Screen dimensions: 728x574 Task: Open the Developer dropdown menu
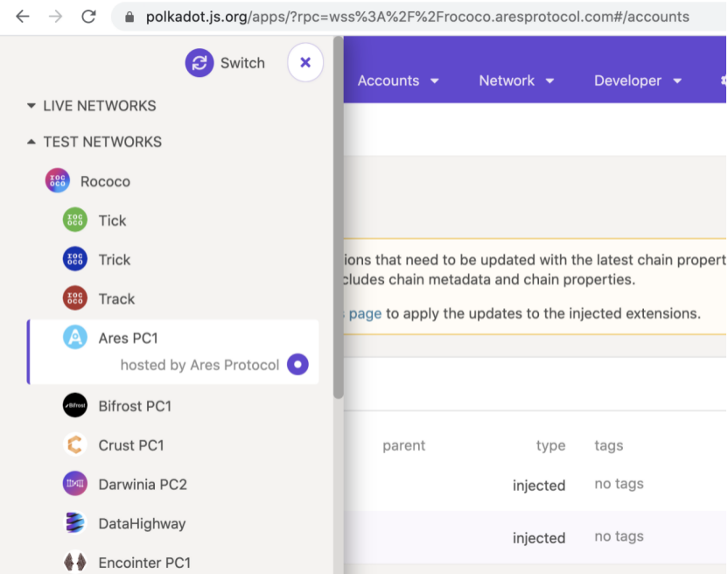click(638, 80)
